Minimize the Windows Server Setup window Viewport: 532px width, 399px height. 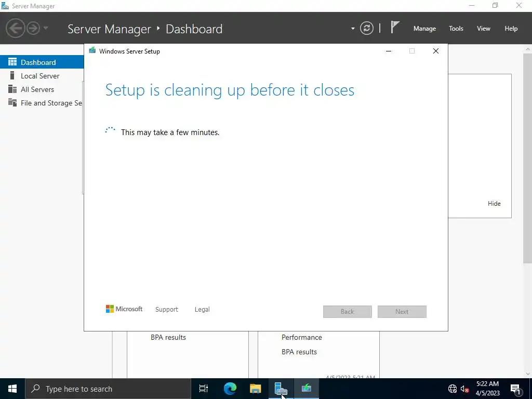tap(389, 51)
